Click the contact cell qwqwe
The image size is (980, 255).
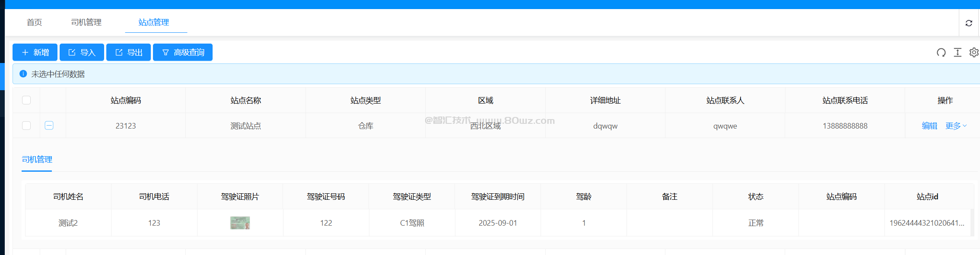pos(725,126)
